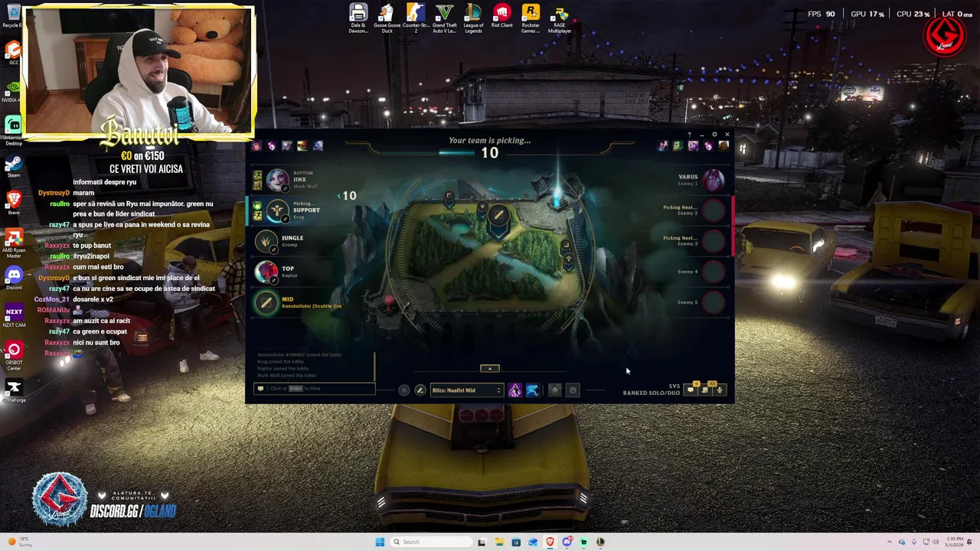Open the League client help question mark

pyautogui.click(x=688, y=135)
